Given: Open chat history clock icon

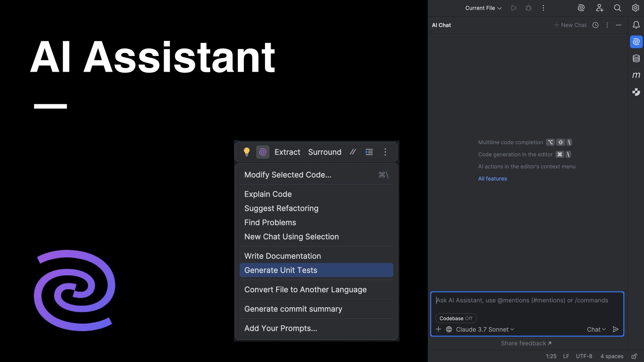Looking at the screenshot, I should pyautogui.click(x=595, y=25).
